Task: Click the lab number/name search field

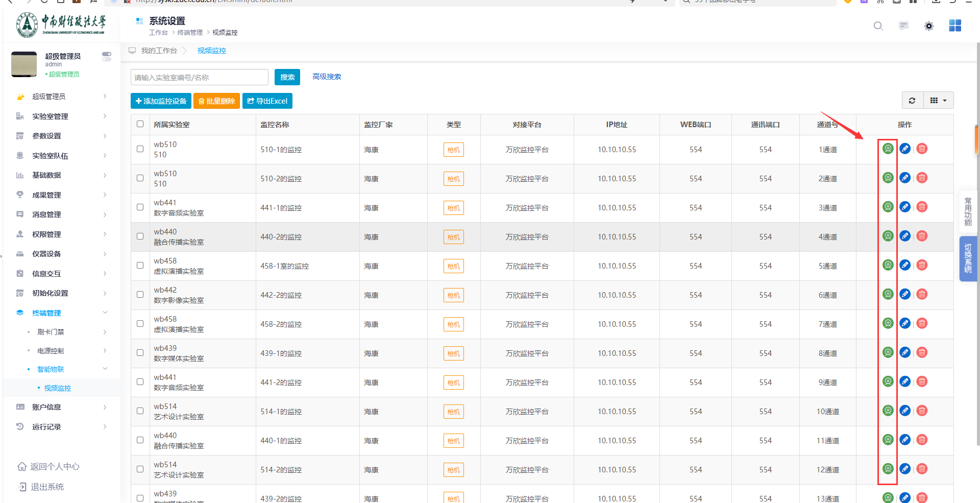Action: [199, 78]
